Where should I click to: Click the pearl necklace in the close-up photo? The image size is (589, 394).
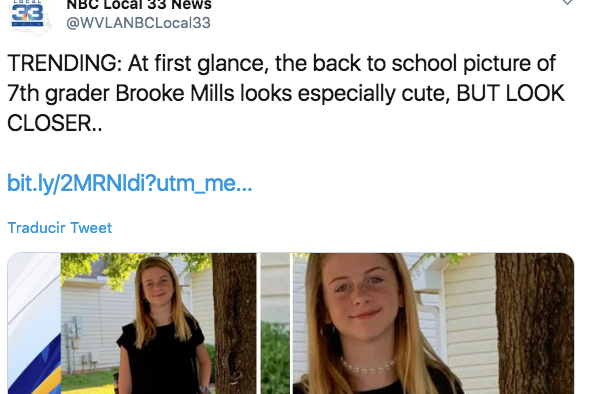coord(368,365)
